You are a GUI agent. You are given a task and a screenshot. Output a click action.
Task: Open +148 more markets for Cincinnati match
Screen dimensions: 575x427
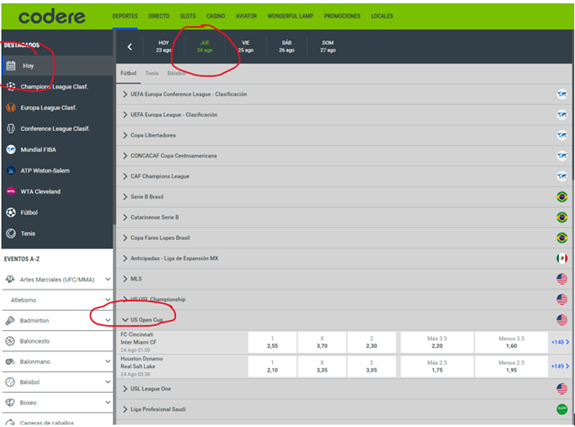pyautogui.click(x=560, y=342)
